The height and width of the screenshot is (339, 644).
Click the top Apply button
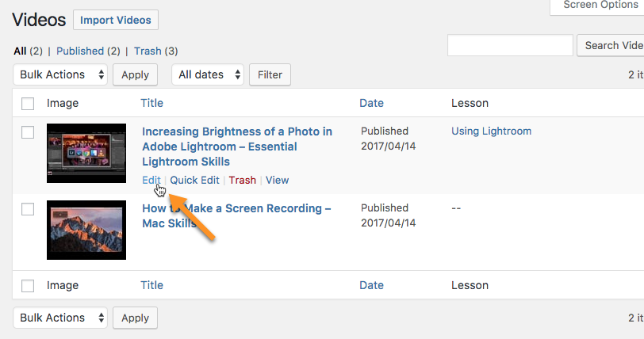135,74
